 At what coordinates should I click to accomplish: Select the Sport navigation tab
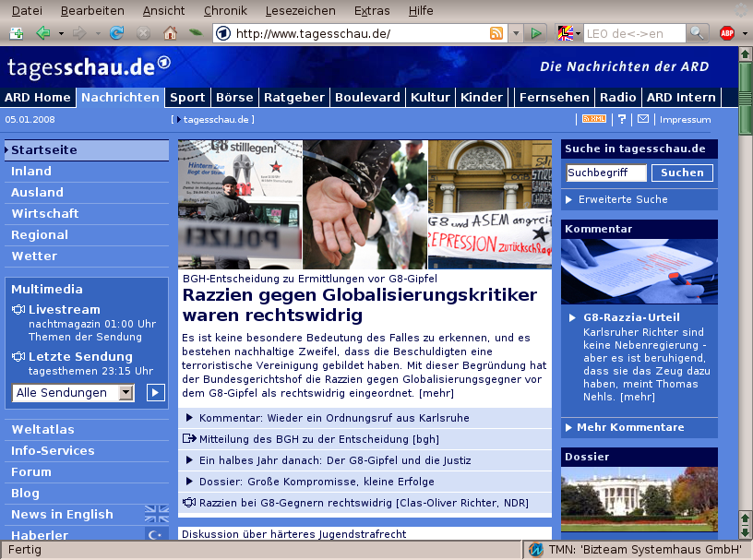pyautogui.click(x=187, y=98)
